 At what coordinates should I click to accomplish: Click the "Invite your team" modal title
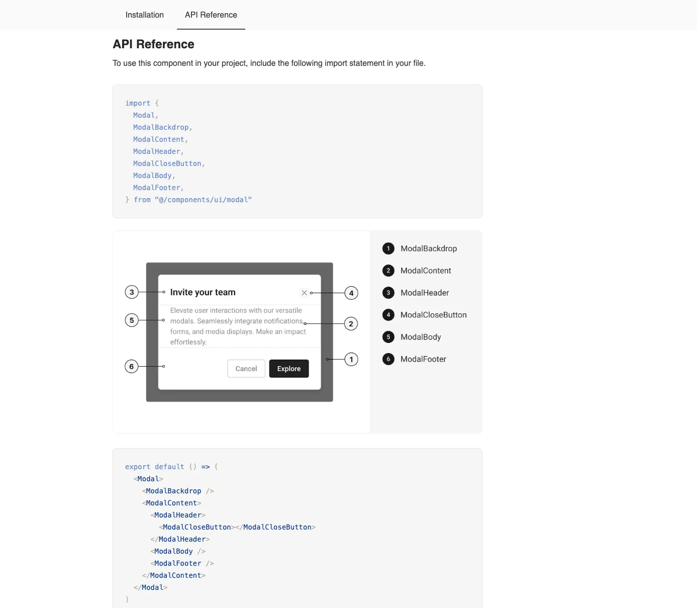pos(203,292)
